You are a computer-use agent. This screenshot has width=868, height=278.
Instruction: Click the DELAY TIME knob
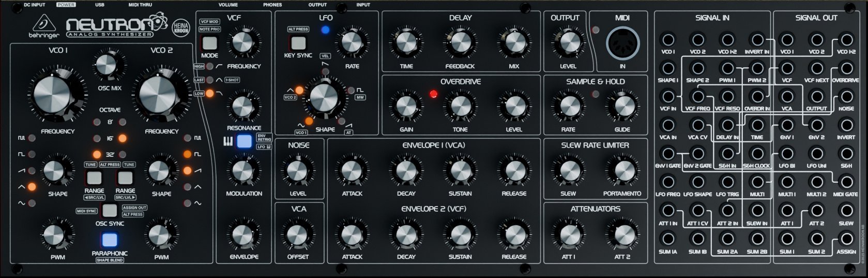coord(406,43)
